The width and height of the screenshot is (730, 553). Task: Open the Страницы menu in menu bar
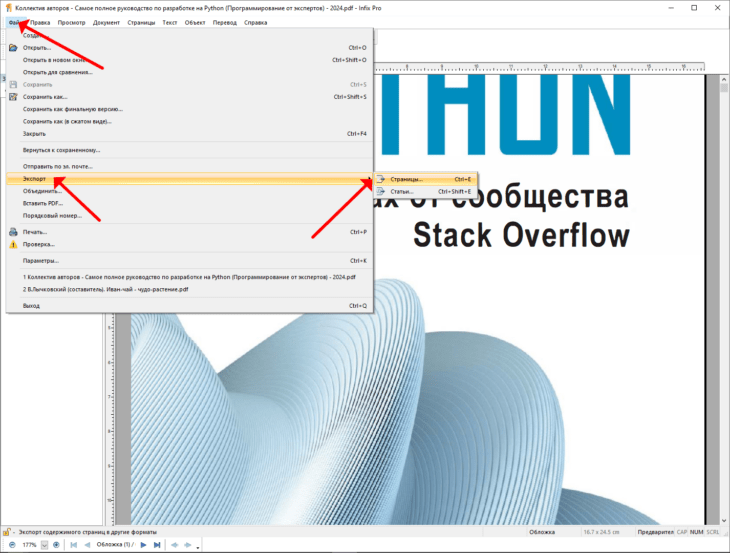point(141,22)
